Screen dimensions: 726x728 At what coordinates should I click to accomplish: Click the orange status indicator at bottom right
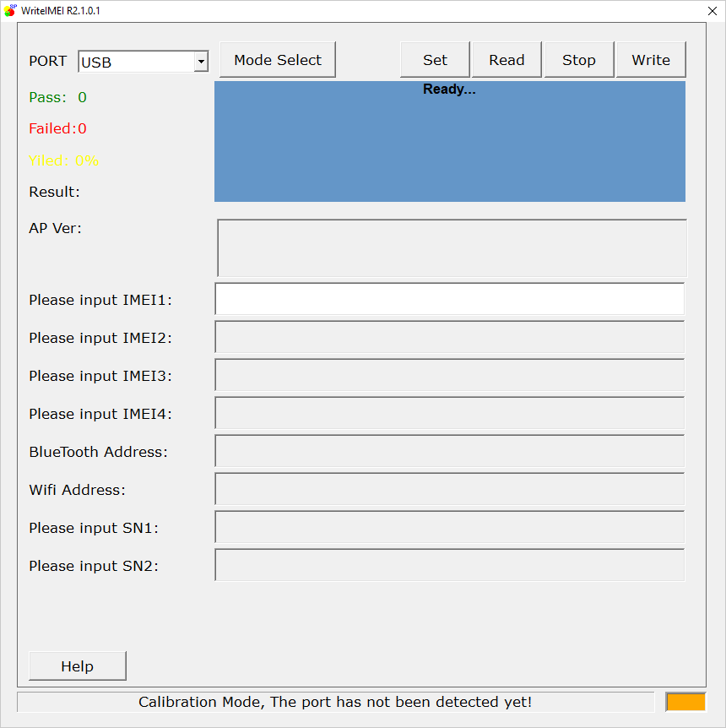click(685, 702)
